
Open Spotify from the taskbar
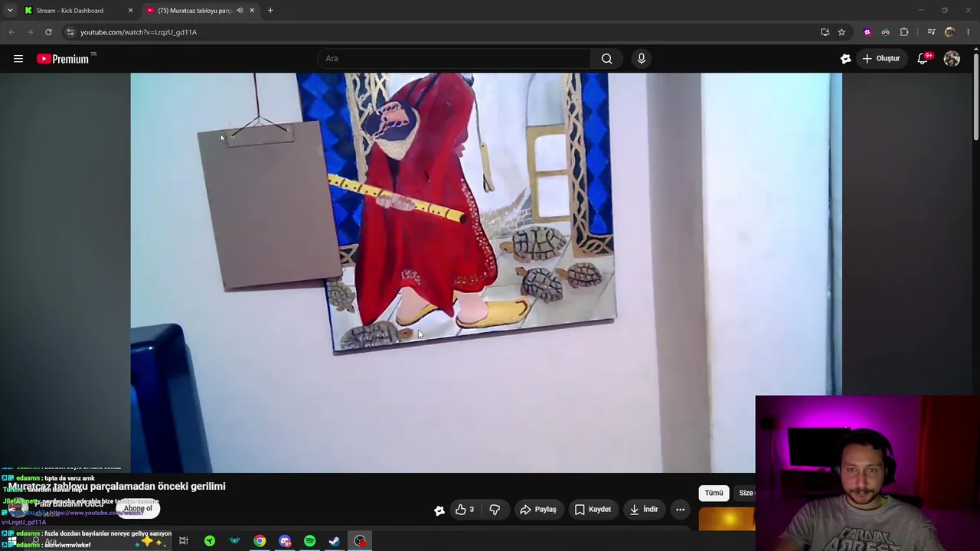[309, 541]
